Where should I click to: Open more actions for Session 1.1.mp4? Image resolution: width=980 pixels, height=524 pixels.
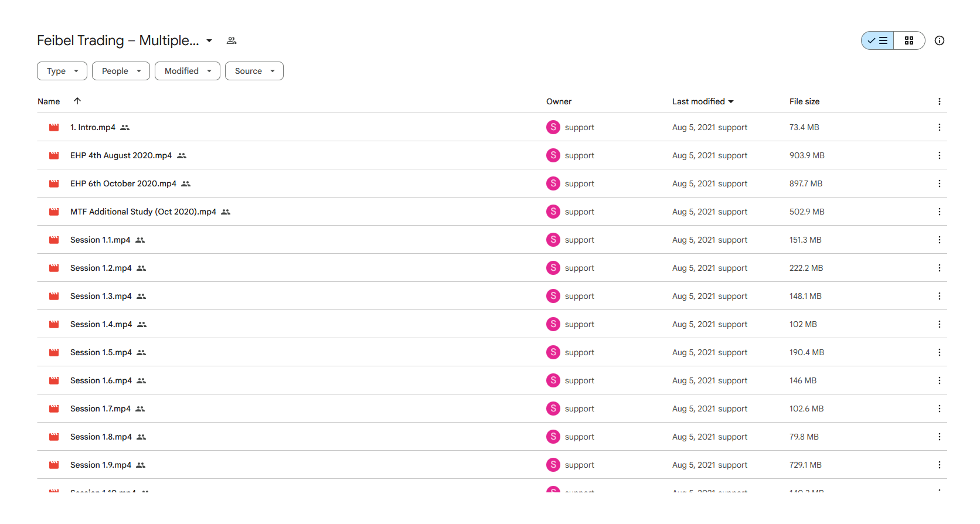940,240
